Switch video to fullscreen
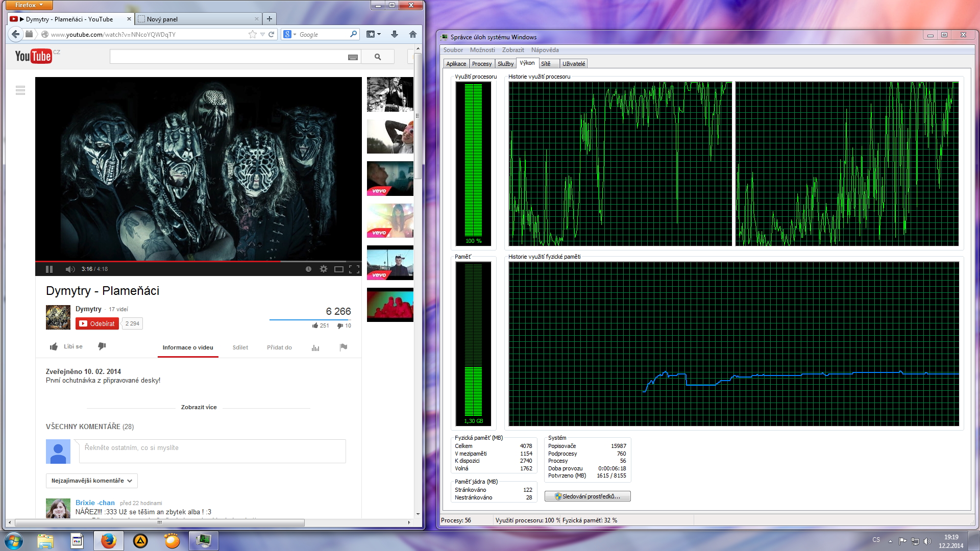Screen dimensions: 980x551 pos(354,269)
